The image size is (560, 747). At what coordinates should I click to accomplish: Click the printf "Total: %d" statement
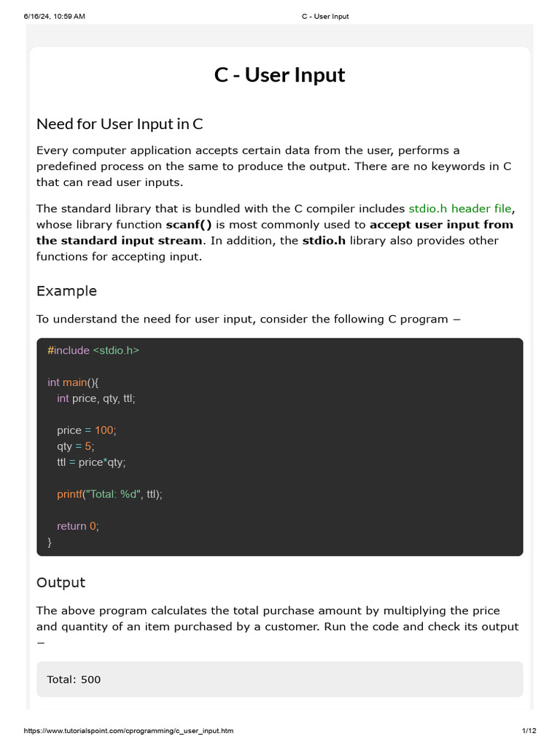(109, 494)
